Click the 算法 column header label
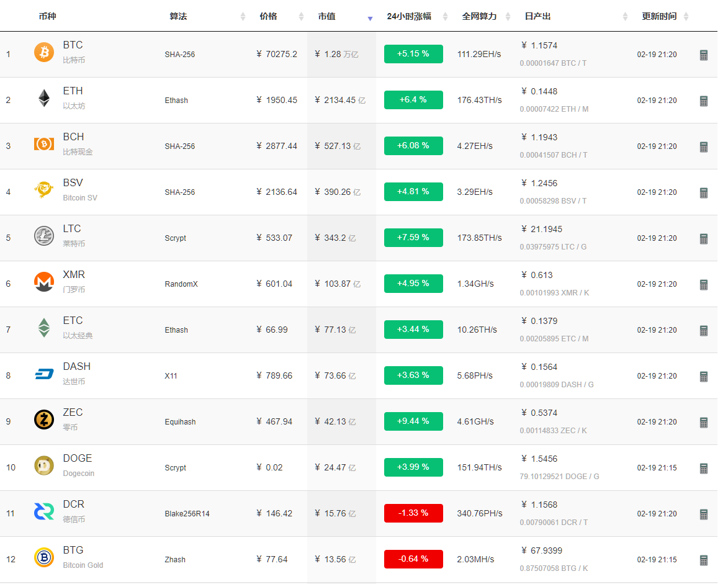Image resolution: width=728 pixels, height=584 pixels. (x=178, y=16)
